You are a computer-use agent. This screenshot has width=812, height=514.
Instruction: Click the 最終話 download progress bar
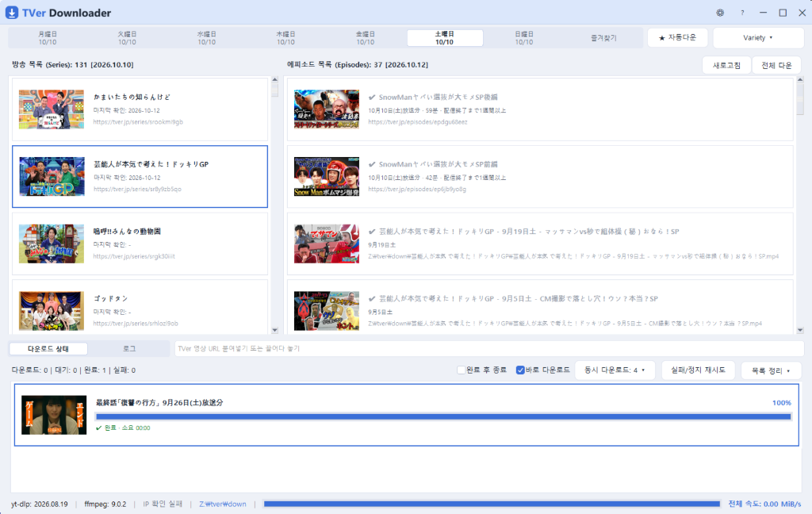[444, 416]
